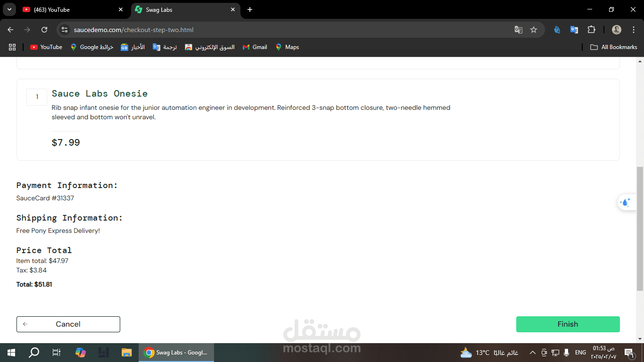Open the Google Translate extension icon
The height and width of the screenshot is (362, 644).
[x=574, y=30]
